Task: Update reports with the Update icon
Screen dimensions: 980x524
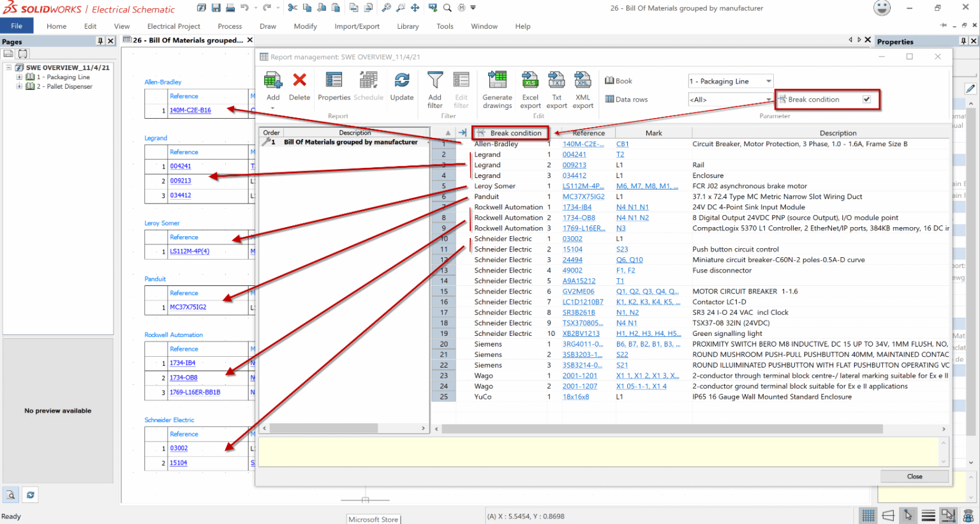Action: click(402, 86)
